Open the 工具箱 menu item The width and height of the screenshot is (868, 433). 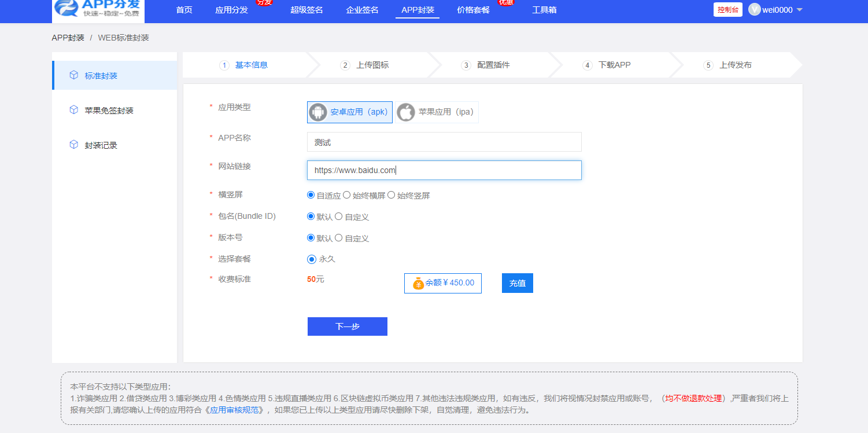tap(544, 10)
